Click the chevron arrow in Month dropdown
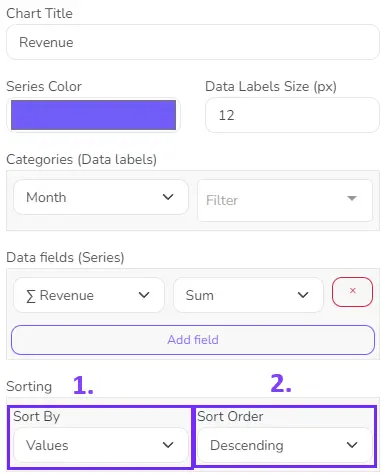Viewport: 381px width, 475px height. click(x=168, y=197)
